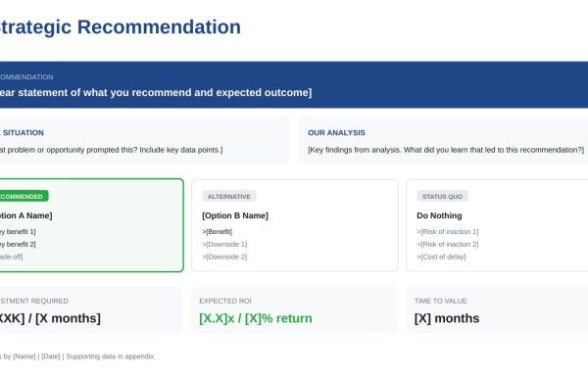The height and width of the screenshot is (377, 588).
Task: Select the recommendation statement in blue banner
Action: (156, 93)
